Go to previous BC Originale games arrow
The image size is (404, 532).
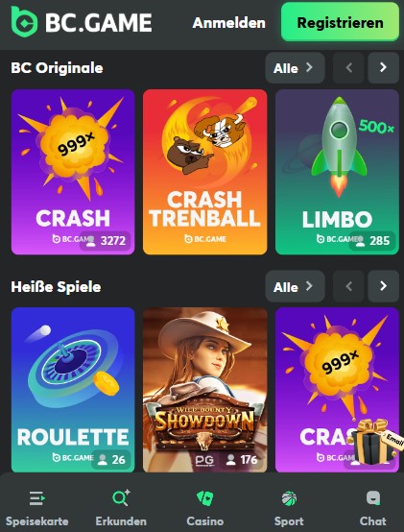coord(348,68)
